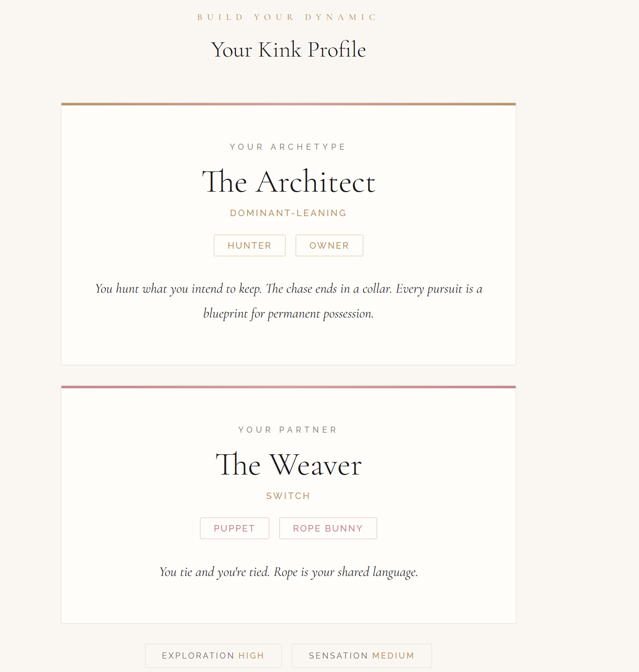This screenshot has width=639, height=672.
Task: Click the 'Your Kink Profile' heading
Action: [x=288, y=50]
